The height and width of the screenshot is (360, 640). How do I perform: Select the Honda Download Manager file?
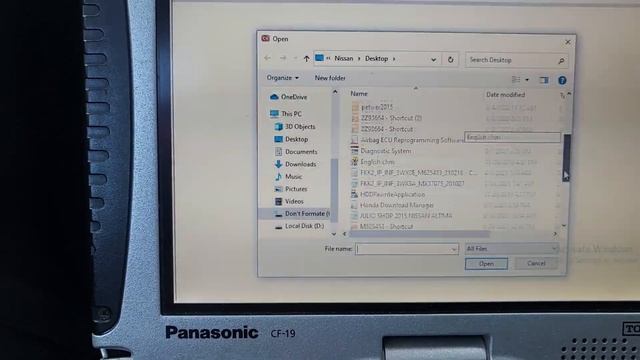coord(397,205)
